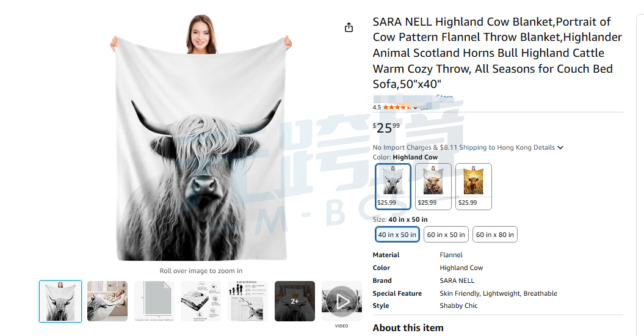Click the share icon above product image
The height and width of the screenshot is (336, 644).
(x=349, y=27)
